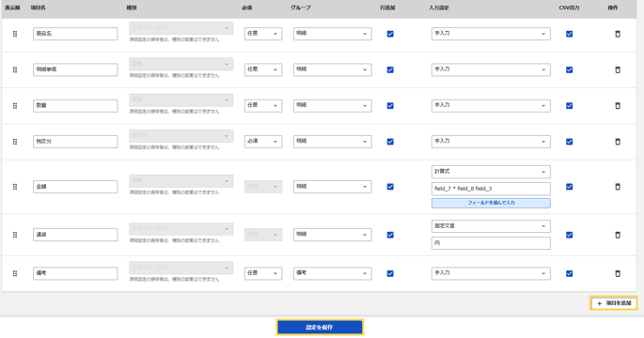This screenshot has width=644, height=338.
Task: Toggle CSV出力 checkbox in 金額 row
Action: tap(569, 187)
